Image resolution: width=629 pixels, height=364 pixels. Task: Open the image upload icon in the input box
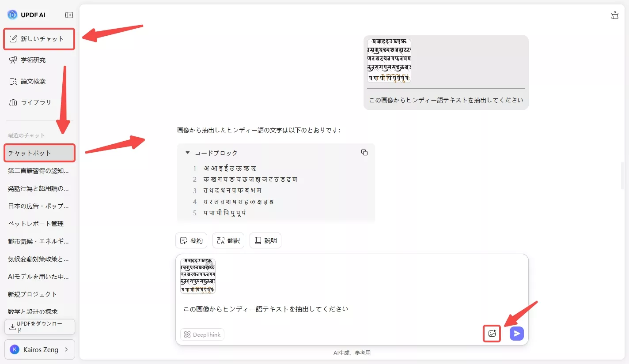[x=492, y=334]
